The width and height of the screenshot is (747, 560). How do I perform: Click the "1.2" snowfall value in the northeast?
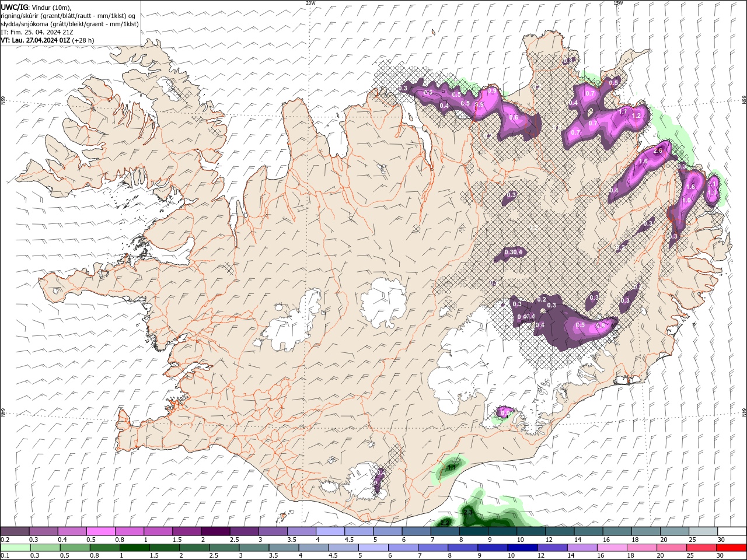pyautogui.click(x=636, y=116)
